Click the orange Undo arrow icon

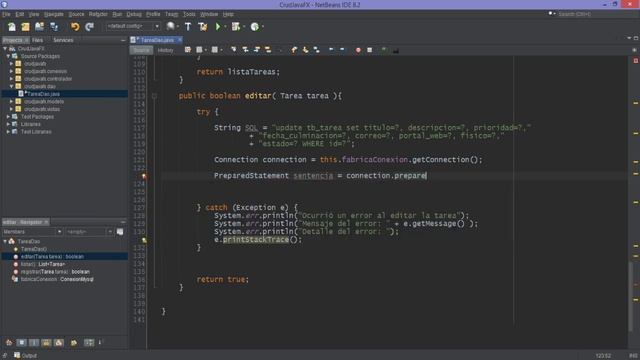(75, 27)
